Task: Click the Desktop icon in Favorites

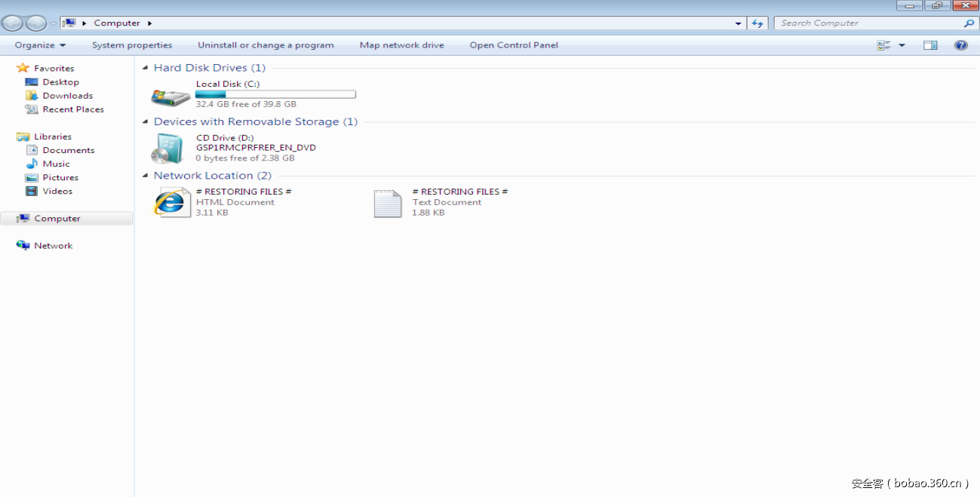Action: pyautogui.click(x=32, y=82)
